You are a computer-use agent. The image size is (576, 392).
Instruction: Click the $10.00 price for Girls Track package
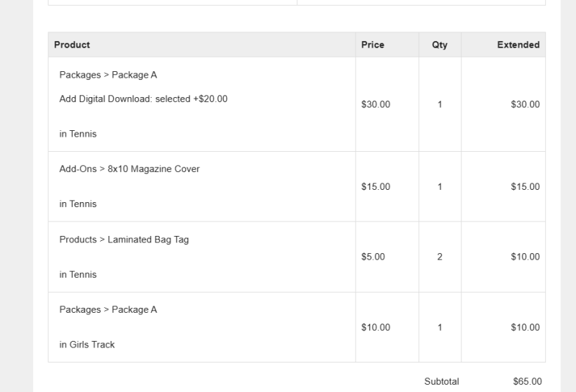375,327
